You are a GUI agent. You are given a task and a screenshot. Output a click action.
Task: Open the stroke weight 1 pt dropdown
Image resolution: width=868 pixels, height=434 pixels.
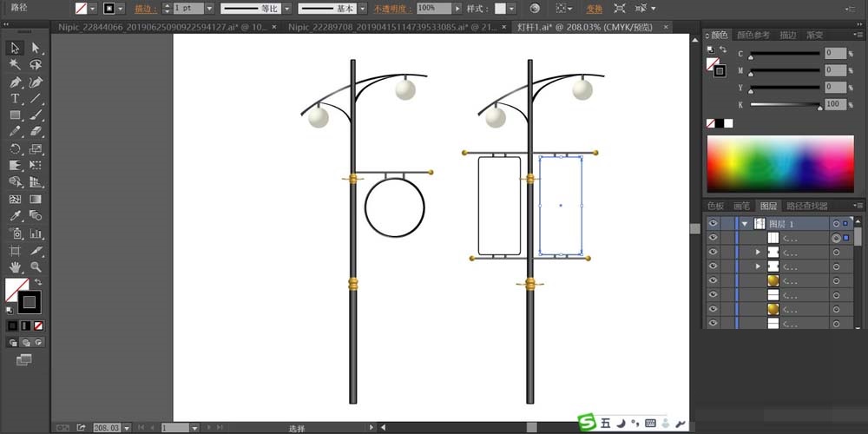coord(207,8)
